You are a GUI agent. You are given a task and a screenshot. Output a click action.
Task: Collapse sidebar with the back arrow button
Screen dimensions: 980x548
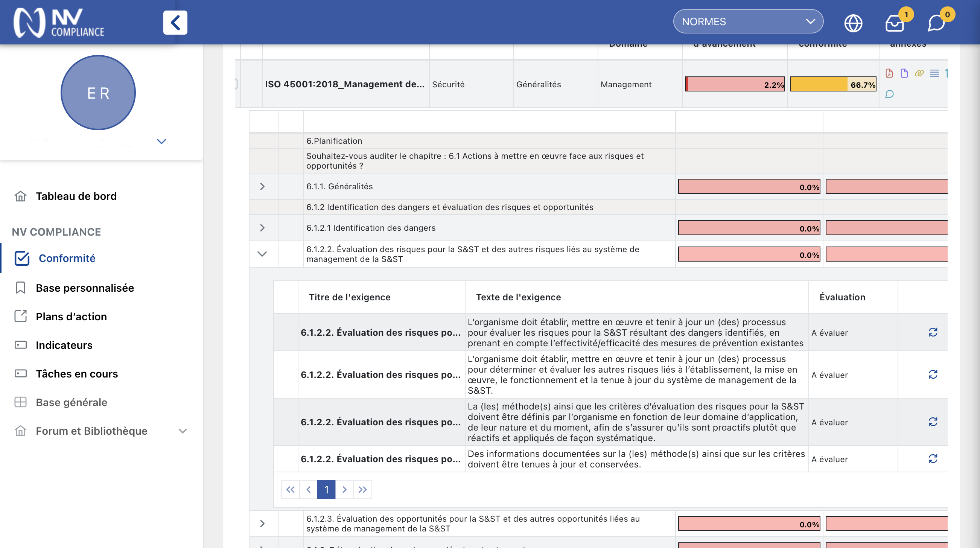pyautogui.click(x=175, y=23)
